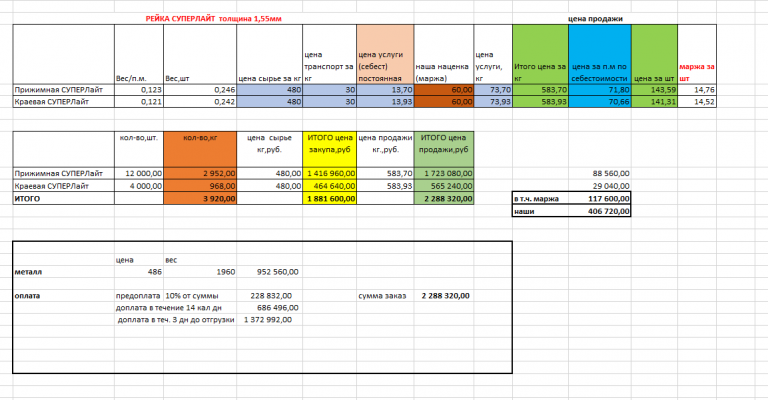768x400 pixels.
Task: Select the 'кол-во,шт.' header in the second table
Action: pyautogui.click(x=139, y=149)
